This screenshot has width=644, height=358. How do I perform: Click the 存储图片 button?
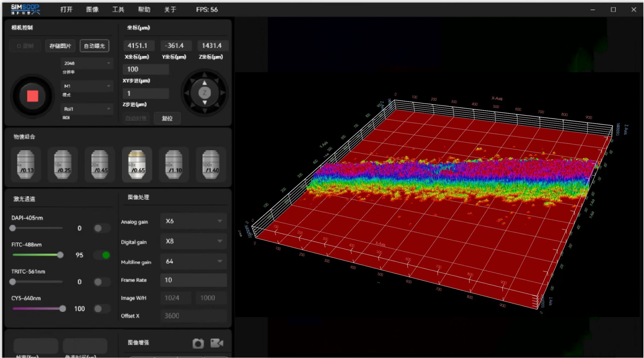[x=60, y=46]
